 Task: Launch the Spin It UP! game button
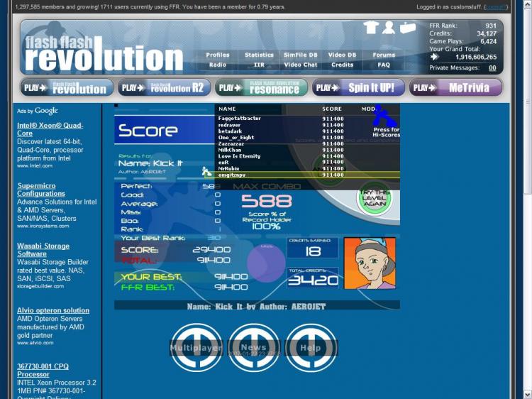pyautogui.click(x=358, y=88)
